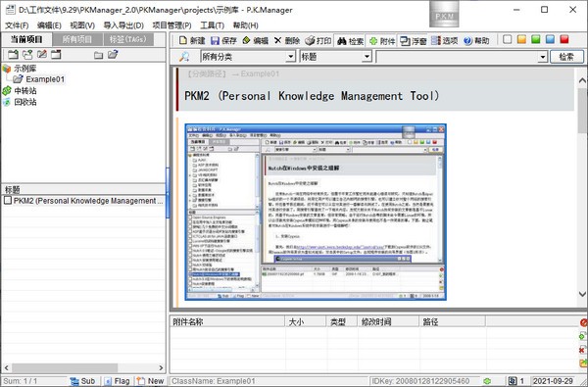Open search with 检索 binoculars icon
This screenshot has height=387, width=588.
[x=342, y=41]
